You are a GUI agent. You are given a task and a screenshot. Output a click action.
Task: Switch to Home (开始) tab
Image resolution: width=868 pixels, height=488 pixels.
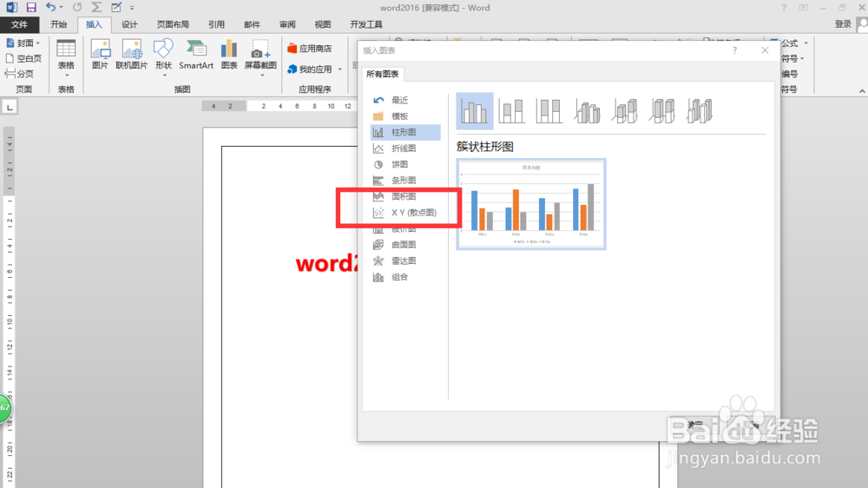pos(59,24)
